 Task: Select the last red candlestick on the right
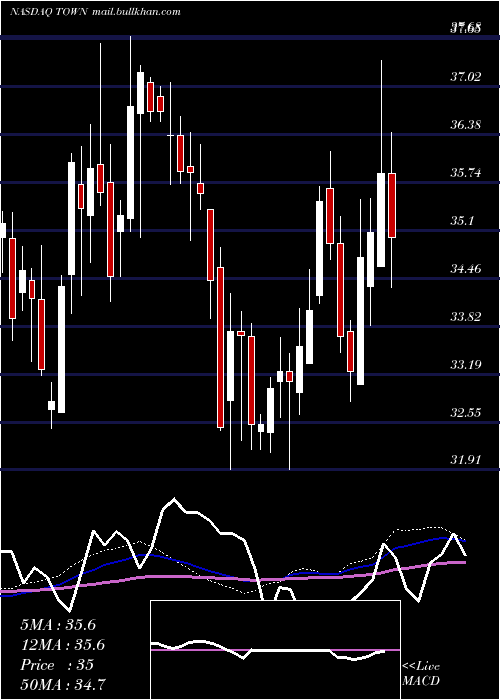click(x=392, y=205)
